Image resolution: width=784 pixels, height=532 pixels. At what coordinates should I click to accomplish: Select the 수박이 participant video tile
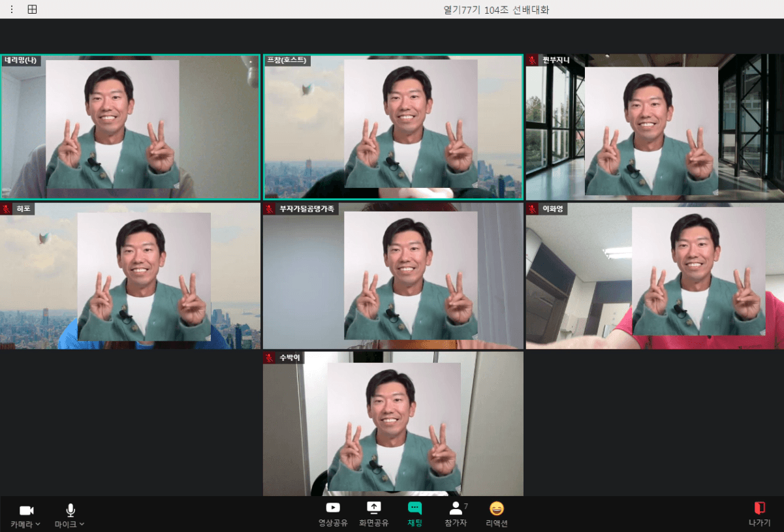393,424
